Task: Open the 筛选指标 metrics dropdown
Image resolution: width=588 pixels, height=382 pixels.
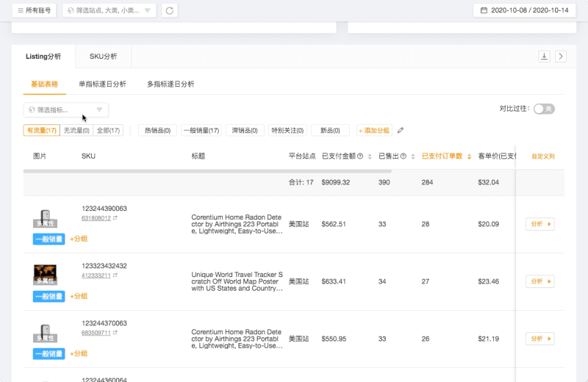Action: (x=66, y=109)
